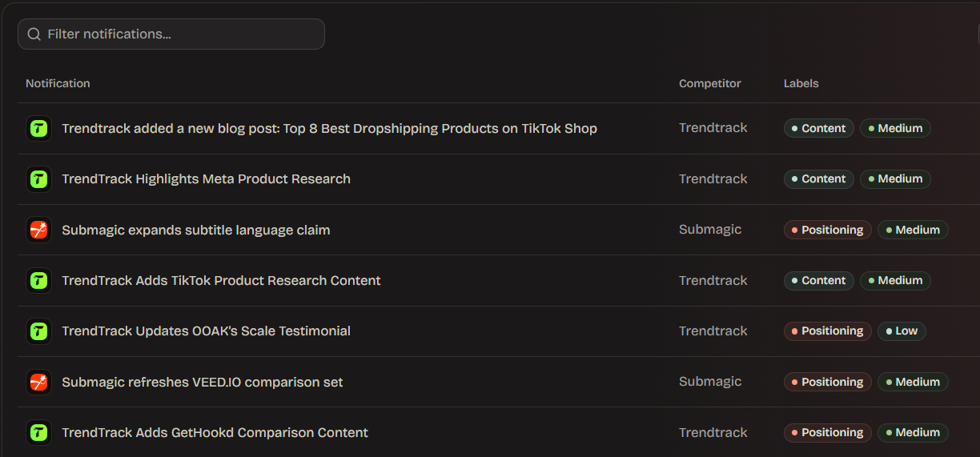The image size is (980, 457).
Task: Click Submagic logo in VEED.IO comparison row
Action: 38,382
